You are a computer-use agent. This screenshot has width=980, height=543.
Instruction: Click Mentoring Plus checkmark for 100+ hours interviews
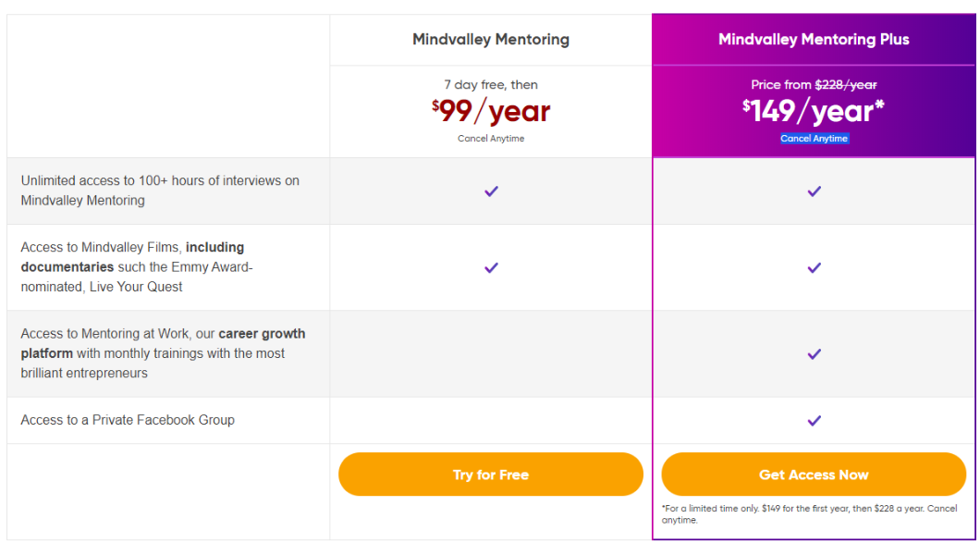point(814,191)
